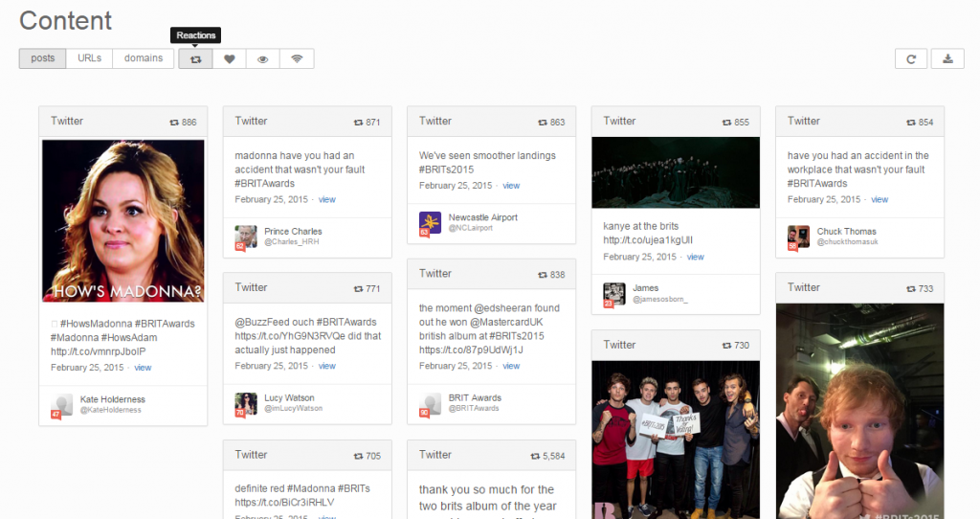
Task: Click the refresh content icon
Action: (x=911, y=58)
